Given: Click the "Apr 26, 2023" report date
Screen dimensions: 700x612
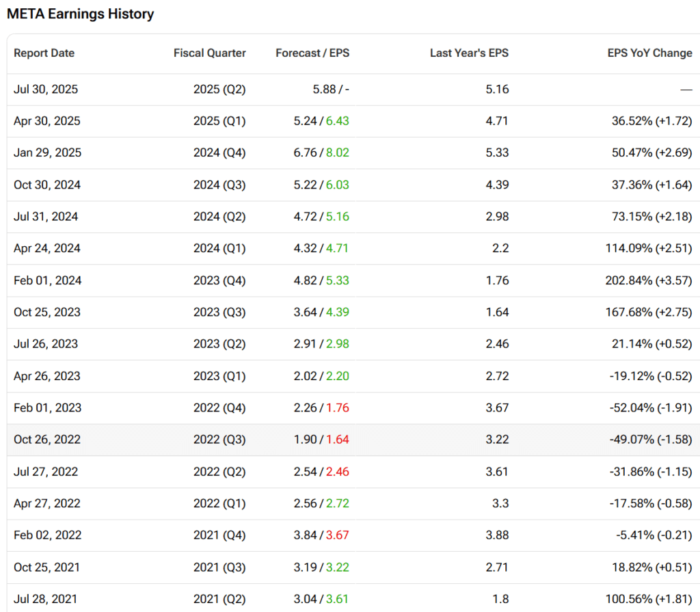Looking at the screenshot, I should (x=47, y=376).
